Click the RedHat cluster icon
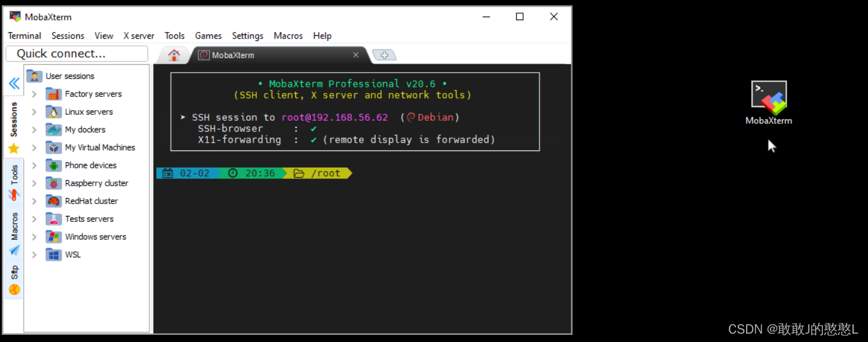The width and height of the screenshot is (868, 342). 54,201
